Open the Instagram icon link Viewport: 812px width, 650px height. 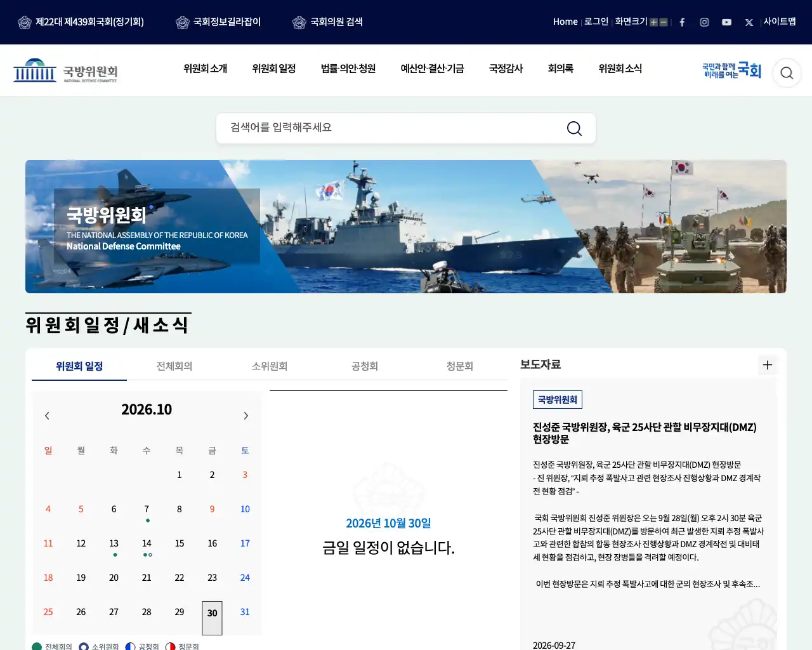click(x=704, y=22)
